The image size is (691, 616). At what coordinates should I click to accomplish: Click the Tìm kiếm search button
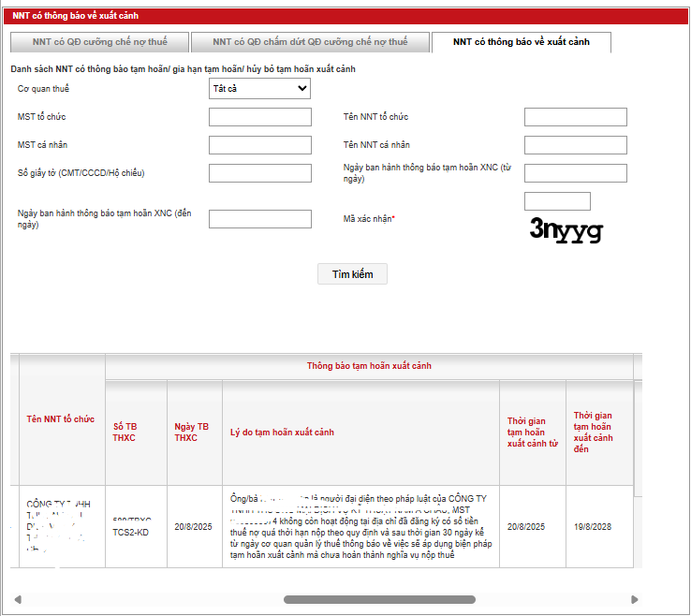click(352, 274)
